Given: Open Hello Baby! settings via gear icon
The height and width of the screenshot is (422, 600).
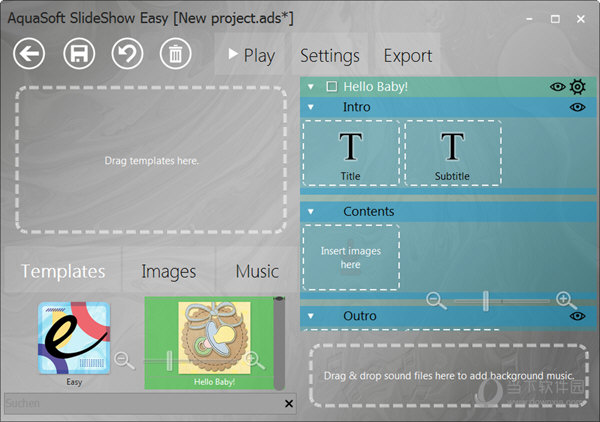Looking at the screenshot, I should (x=577, y=87).
